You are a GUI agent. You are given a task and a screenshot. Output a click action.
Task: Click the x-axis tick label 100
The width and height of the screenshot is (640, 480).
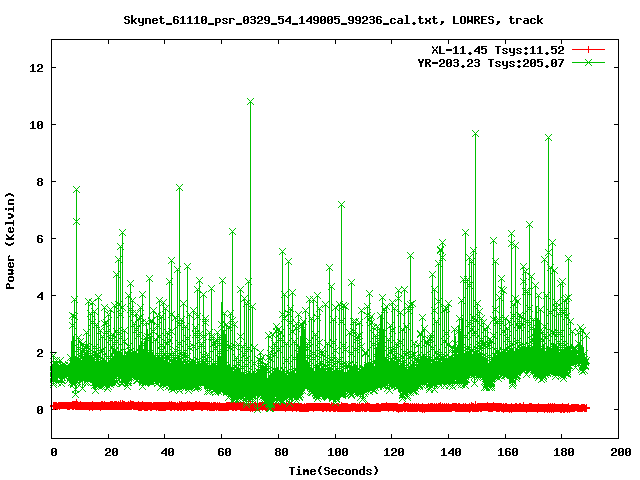(x=335, y=453)
